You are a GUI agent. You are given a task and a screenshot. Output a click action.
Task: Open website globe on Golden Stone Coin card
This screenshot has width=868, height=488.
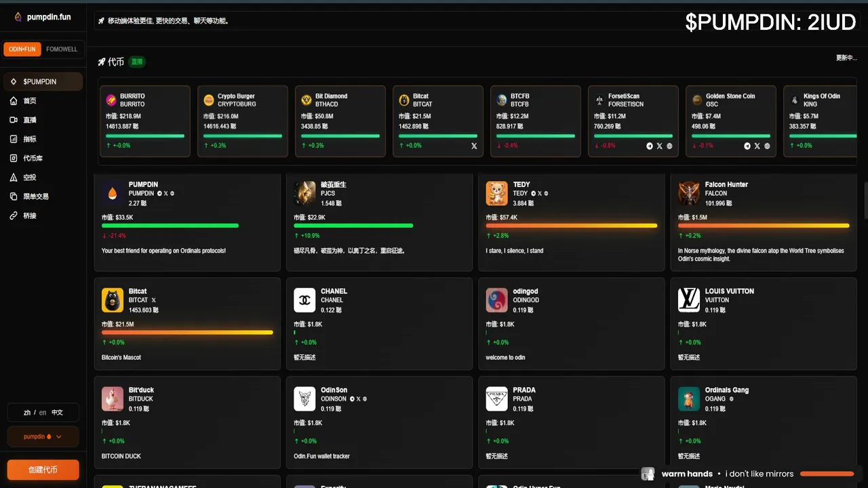click(x=767, y=146)
